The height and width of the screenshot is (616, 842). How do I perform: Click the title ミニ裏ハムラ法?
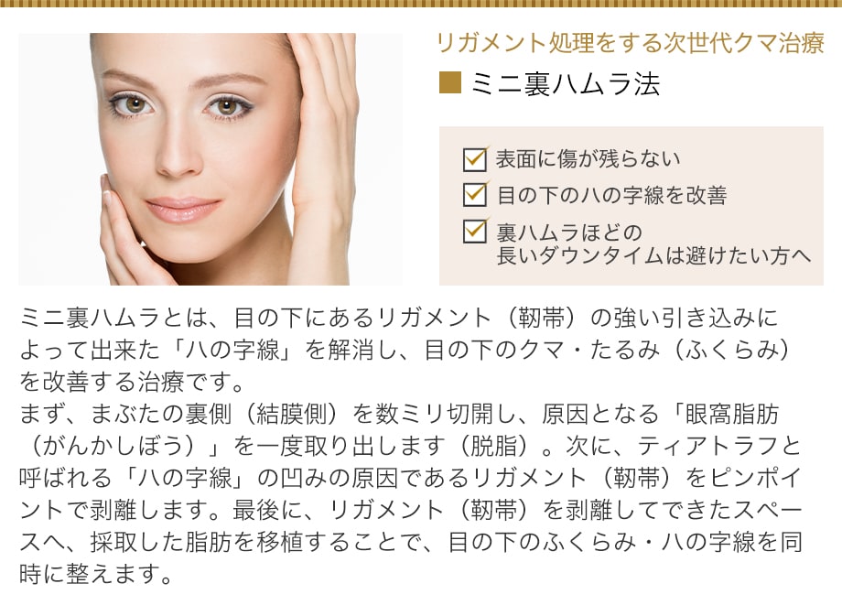(x=565, y=84)
